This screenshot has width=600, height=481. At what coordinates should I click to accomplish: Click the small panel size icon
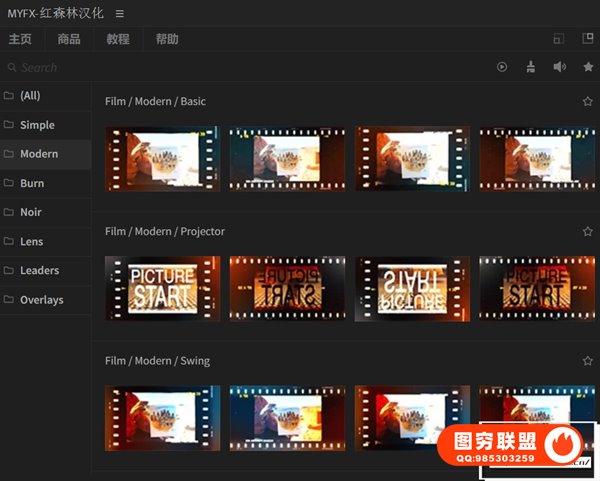[x=559, y=39]
